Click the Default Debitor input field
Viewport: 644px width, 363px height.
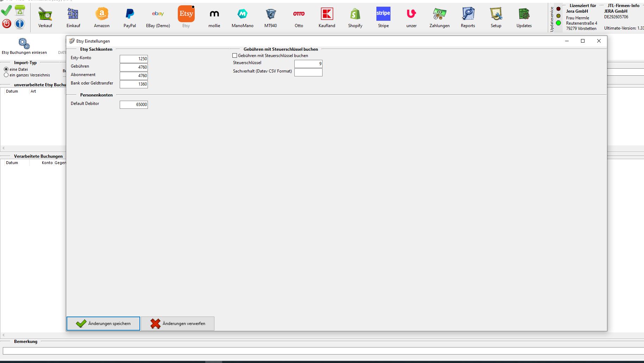tap(134, 105)
